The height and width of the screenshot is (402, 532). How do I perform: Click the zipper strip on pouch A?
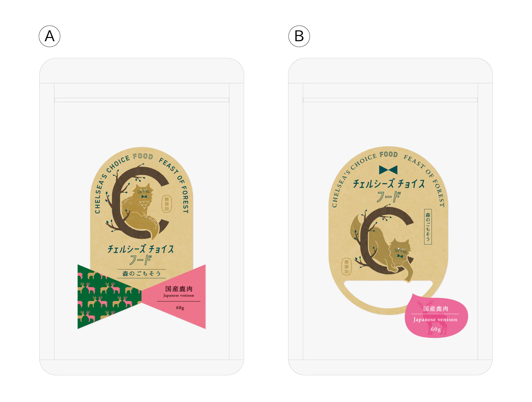[x=142, y=100]
